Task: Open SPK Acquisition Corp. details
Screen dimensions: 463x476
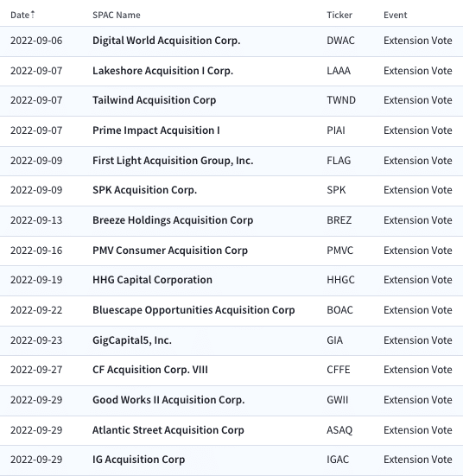Action: [144, 190]
